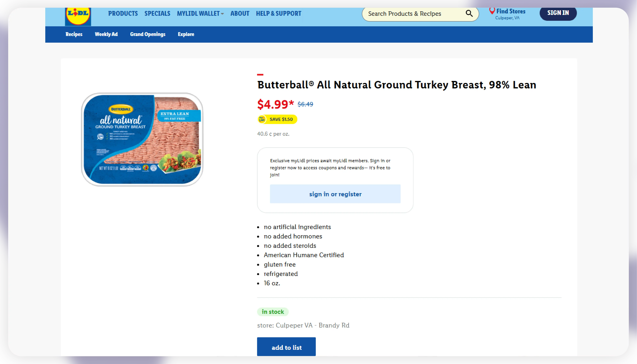Open the Products menu
The height and width of the screenshot is (364, 637).
(123, 14)
